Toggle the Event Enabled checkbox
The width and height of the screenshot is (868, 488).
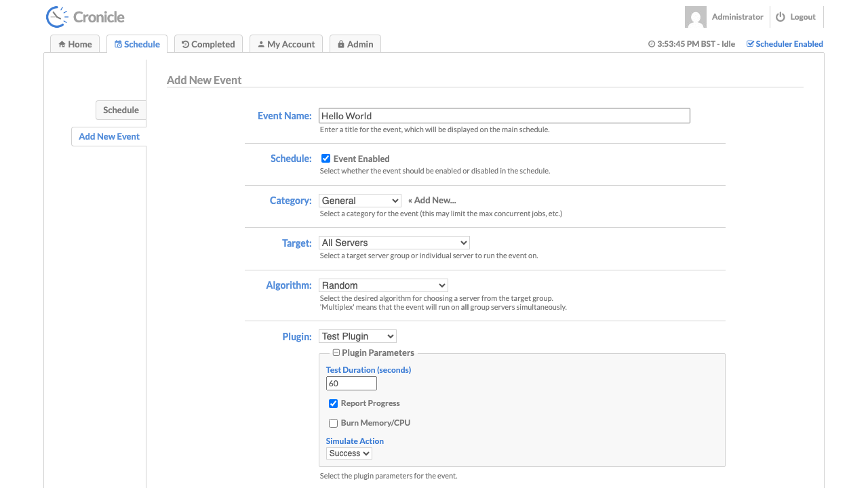[x=325, y=159]
